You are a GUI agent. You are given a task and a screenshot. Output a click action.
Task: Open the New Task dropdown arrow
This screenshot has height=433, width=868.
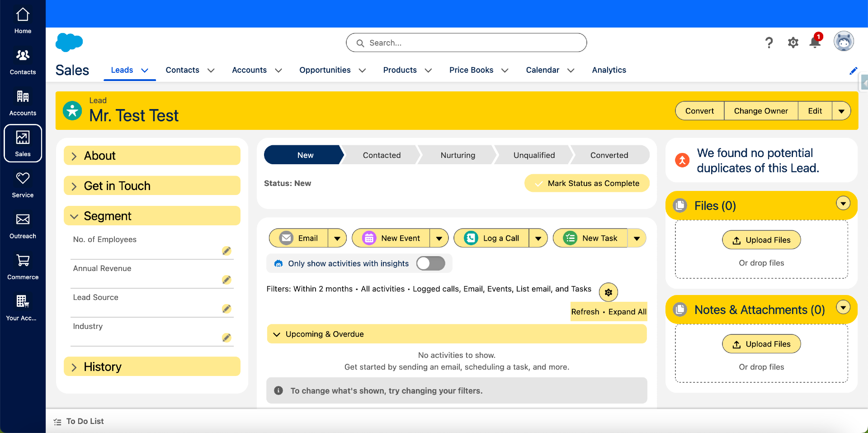coord(637,238)
